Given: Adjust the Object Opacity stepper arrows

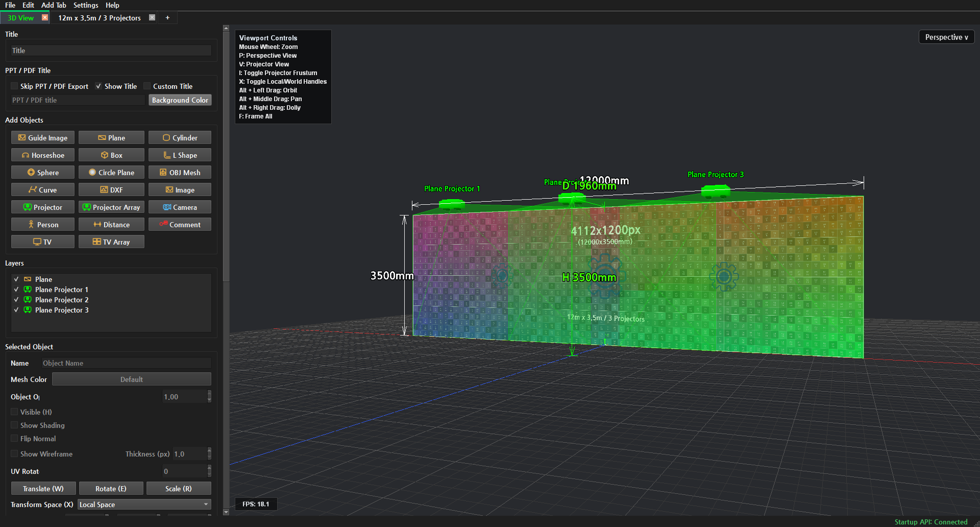Looking at the screenshot, I should click(x=209, y=397).
